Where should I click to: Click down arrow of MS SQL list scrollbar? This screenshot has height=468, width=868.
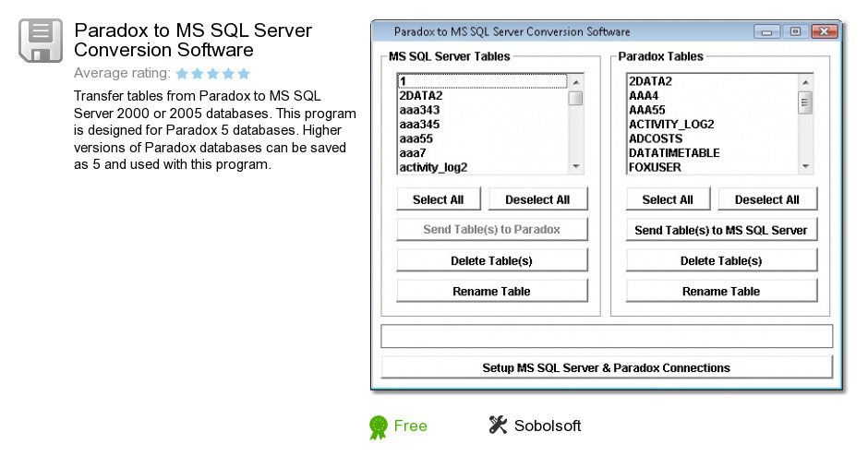point(575,166)
